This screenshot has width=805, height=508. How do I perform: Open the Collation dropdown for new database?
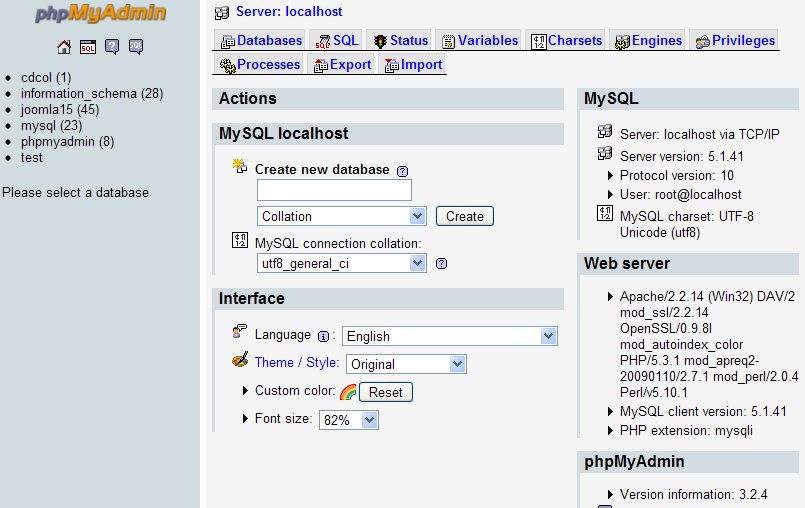click(342, 216)
